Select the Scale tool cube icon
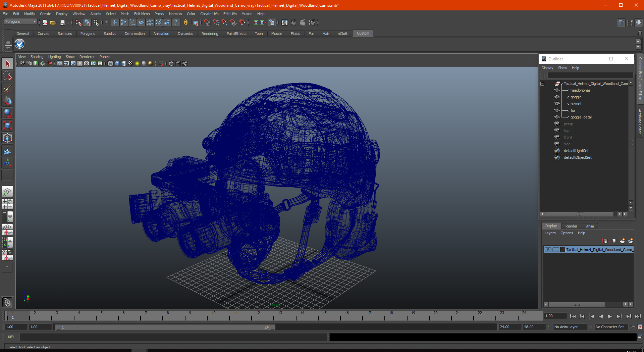This screenshot has height=352, width=644. point(7,125)
